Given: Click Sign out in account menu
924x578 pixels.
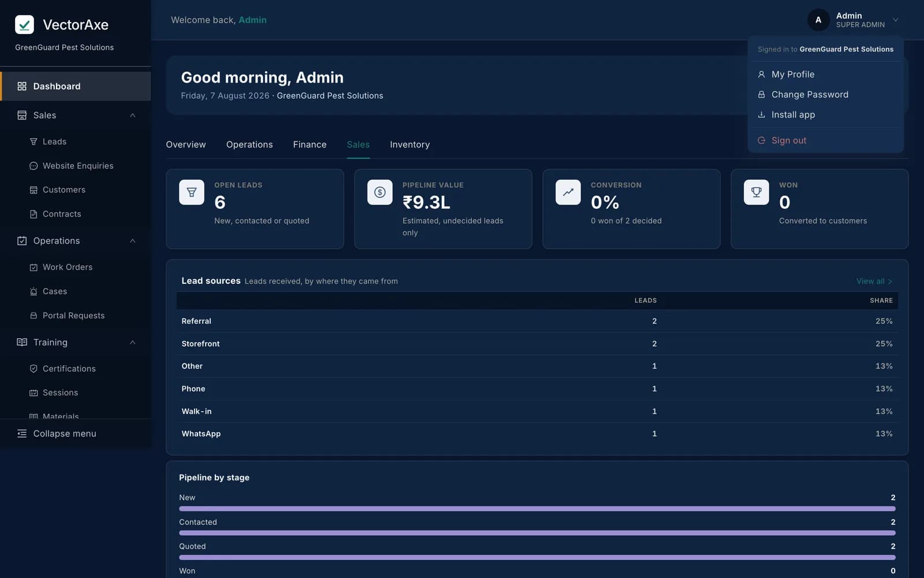Looking at the screenshot, I should 825,140.
